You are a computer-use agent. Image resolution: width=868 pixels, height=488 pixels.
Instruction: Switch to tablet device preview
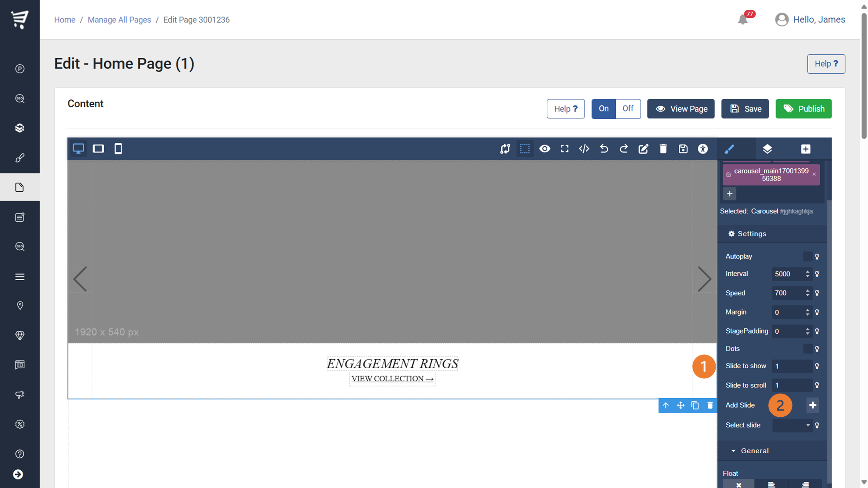tap(99, 149)
